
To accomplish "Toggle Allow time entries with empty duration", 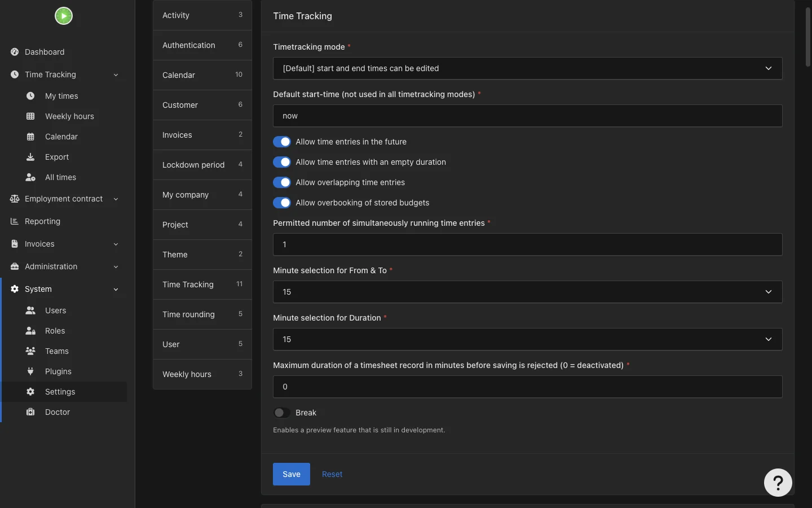I will pos(282,162).
